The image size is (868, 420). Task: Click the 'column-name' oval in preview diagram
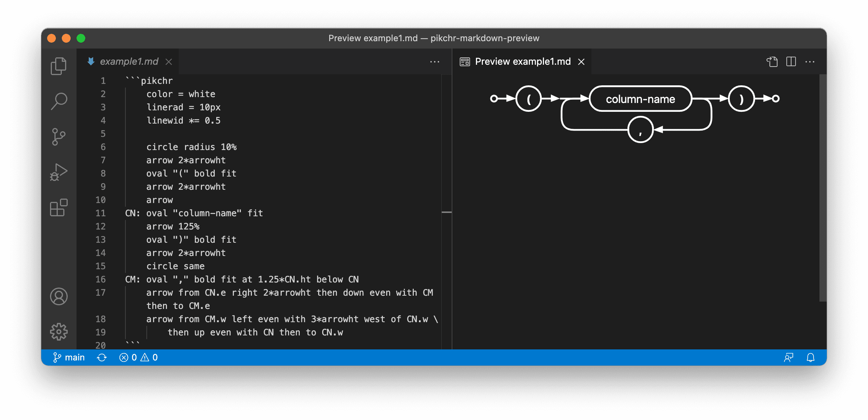[640, 99]
